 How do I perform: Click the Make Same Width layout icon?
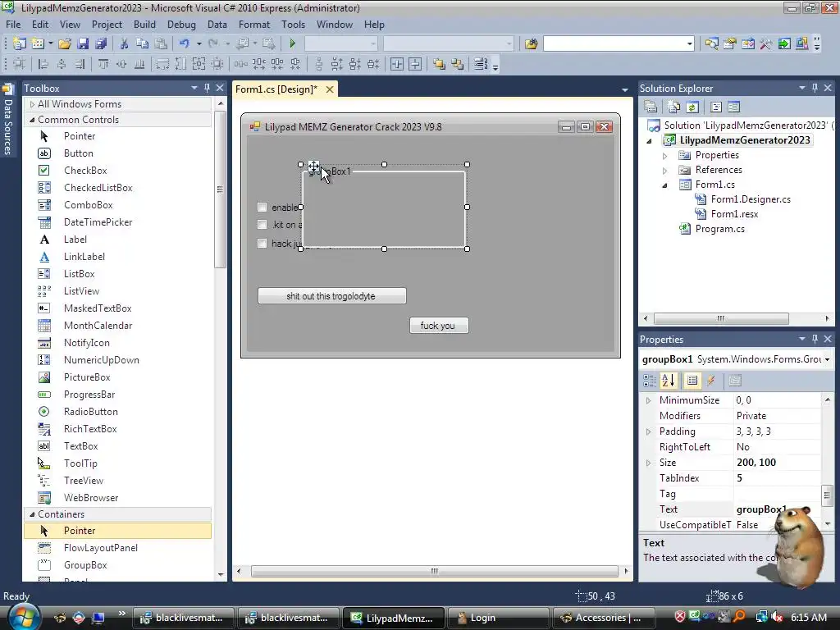163,64
